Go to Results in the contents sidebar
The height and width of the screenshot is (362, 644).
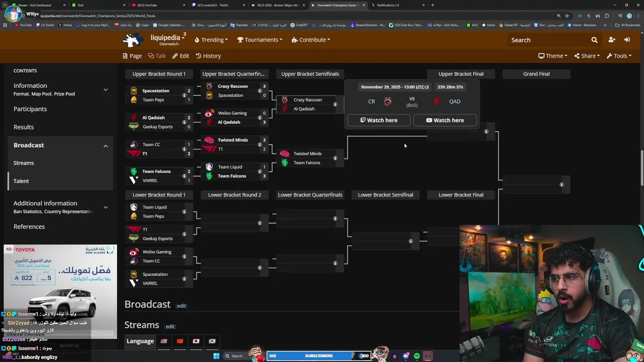tap(24, 127)
